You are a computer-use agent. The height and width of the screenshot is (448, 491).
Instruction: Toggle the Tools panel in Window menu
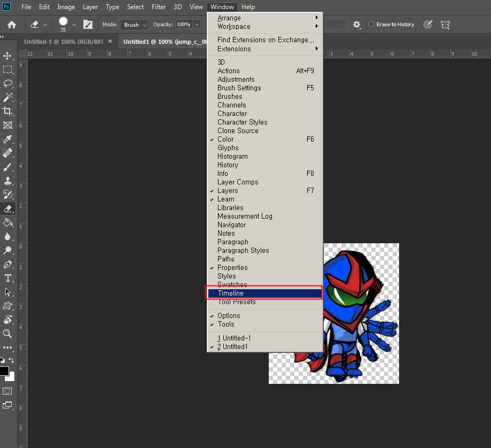[x=265, y=325]
